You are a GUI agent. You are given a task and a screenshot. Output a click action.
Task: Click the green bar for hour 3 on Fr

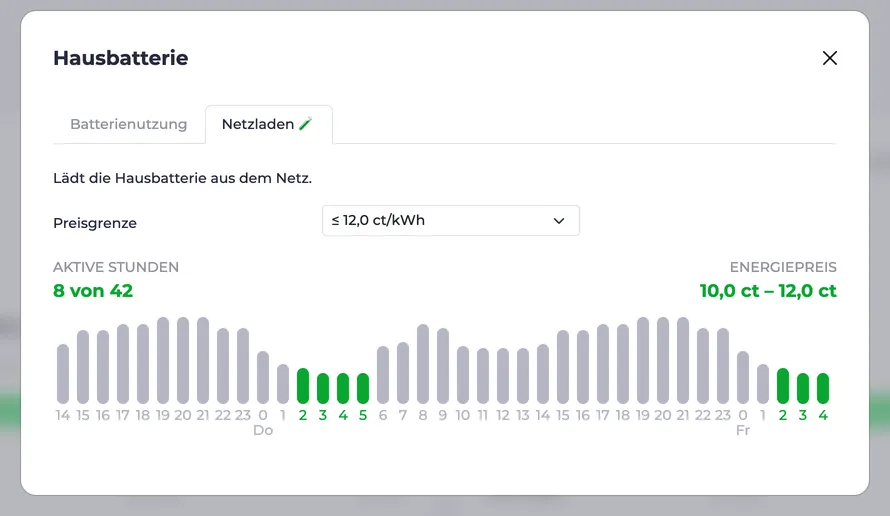coord(803,388)
